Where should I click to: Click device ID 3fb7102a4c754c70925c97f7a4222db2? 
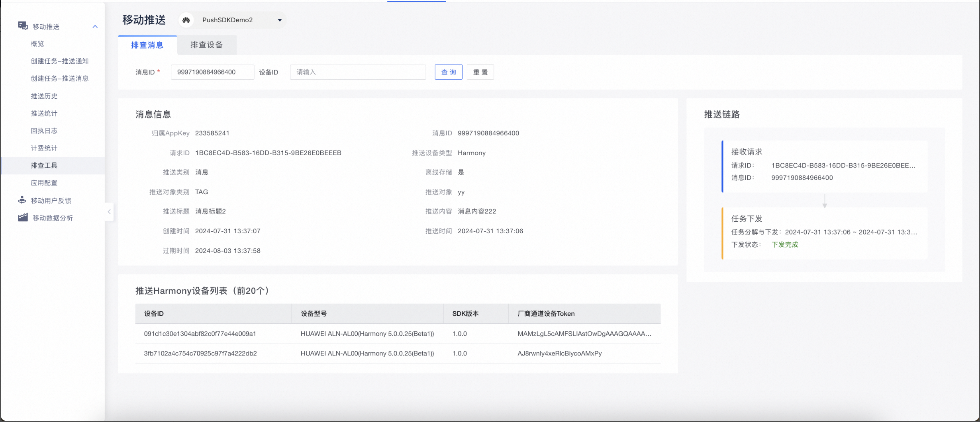(x=200, y=353)
